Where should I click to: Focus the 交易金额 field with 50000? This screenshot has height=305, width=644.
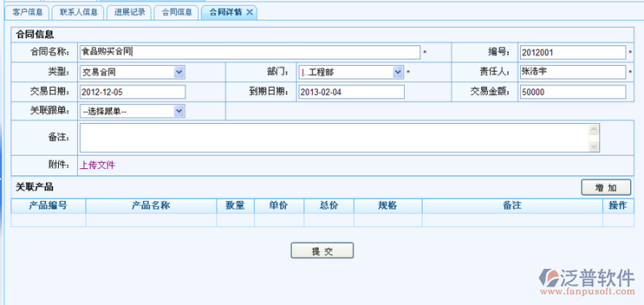pyautogui.click(x=572, y=92)
